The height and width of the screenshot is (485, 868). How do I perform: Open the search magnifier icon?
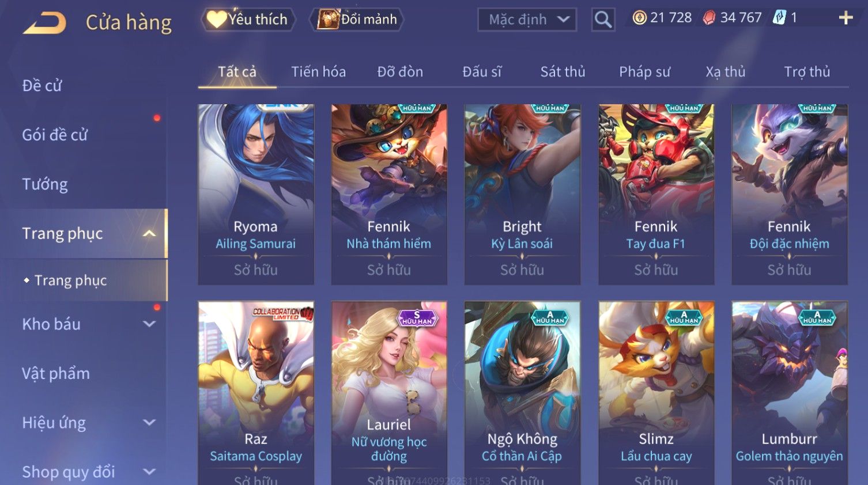[x=603, y=20]
